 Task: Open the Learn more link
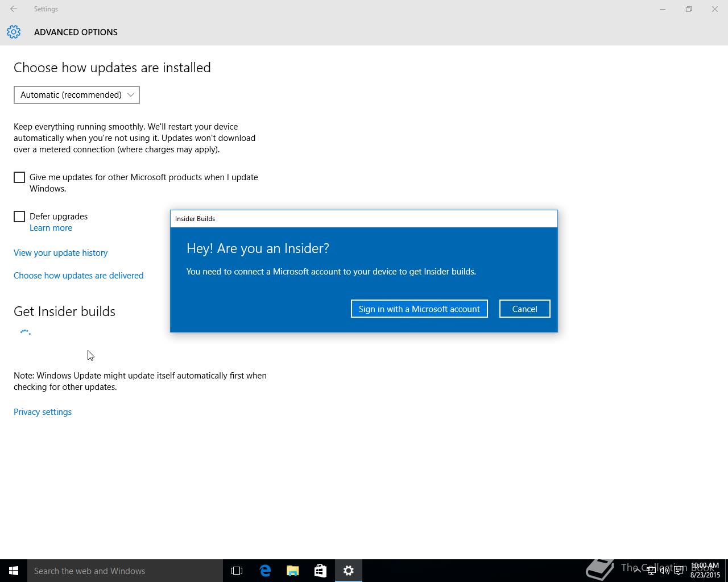[x=51, y=228]
